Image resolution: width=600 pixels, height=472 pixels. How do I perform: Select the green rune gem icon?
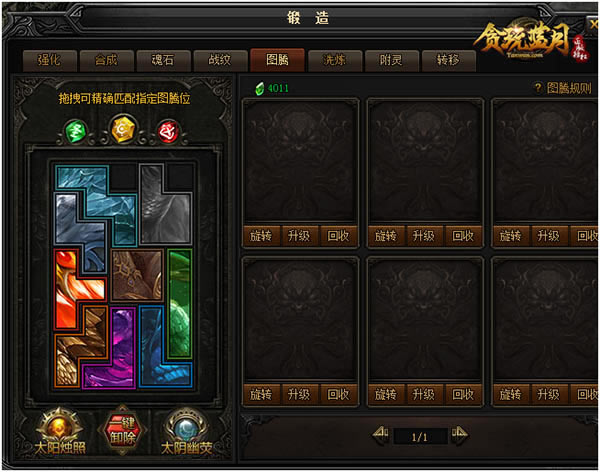(x=75, y=131)
